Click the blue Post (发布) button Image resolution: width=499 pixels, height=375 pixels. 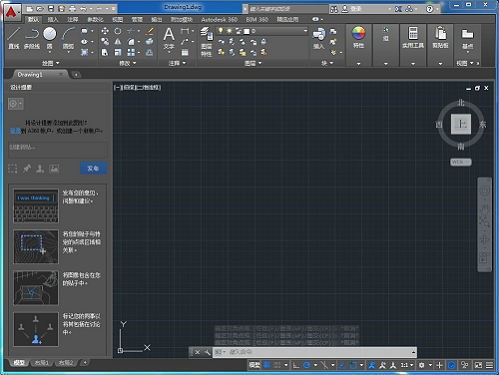[x=93, y=168]
